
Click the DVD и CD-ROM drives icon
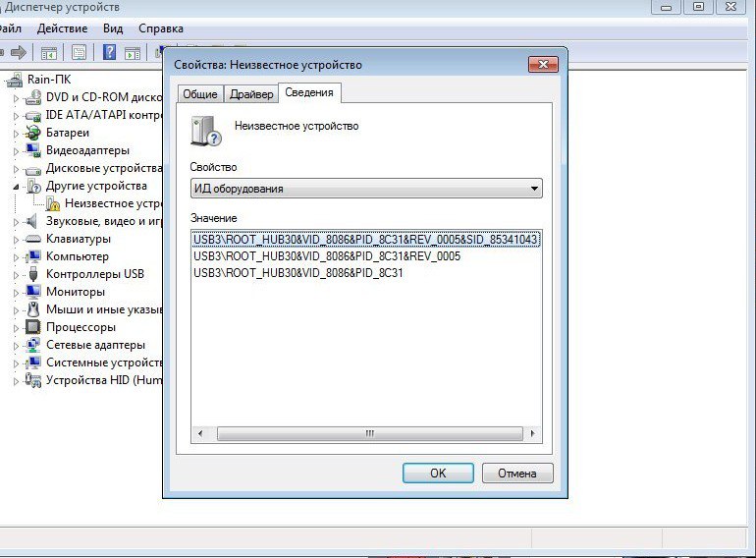[x=32, y=97]
